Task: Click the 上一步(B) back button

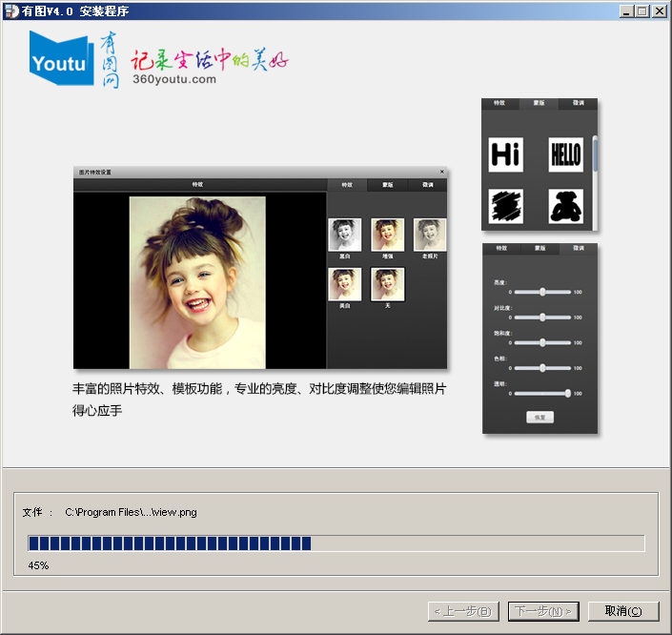Action: pyautogui.click(x=463, y=611)
